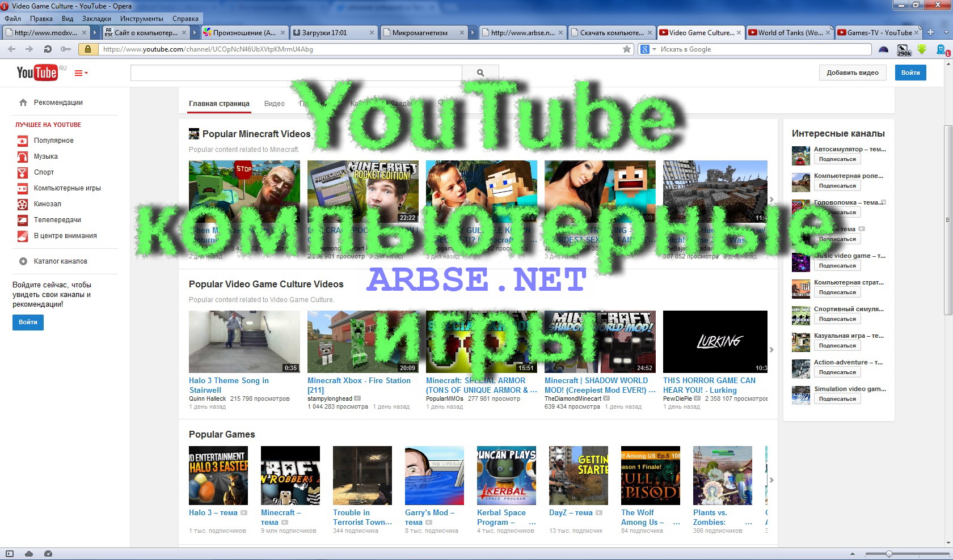The height and width of the screenshot is (560, 953).
Task: Open the Закладки menu
Action: [x=96, y=19]
